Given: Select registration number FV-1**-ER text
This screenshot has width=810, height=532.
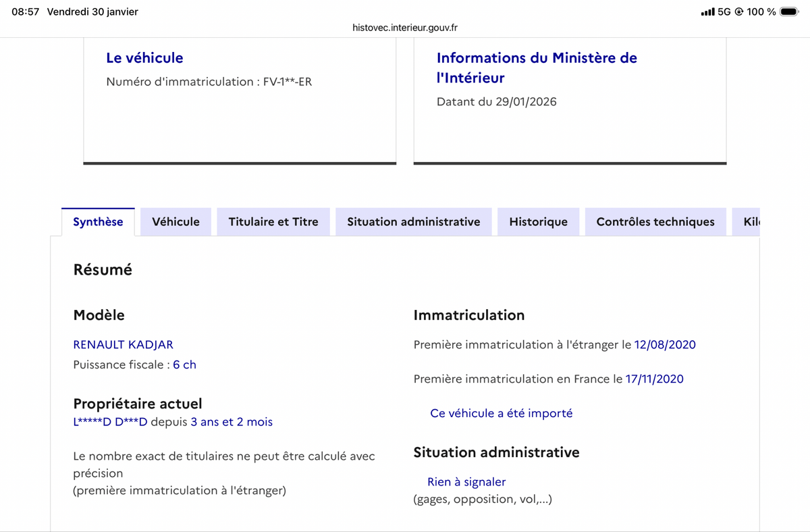Looking at the screenshot, I should (288, 82).
